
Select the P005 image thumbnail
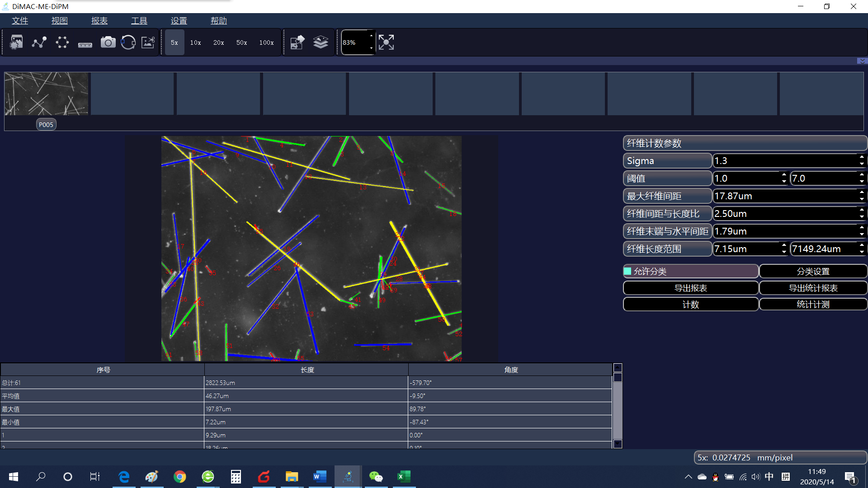point(46,94)
